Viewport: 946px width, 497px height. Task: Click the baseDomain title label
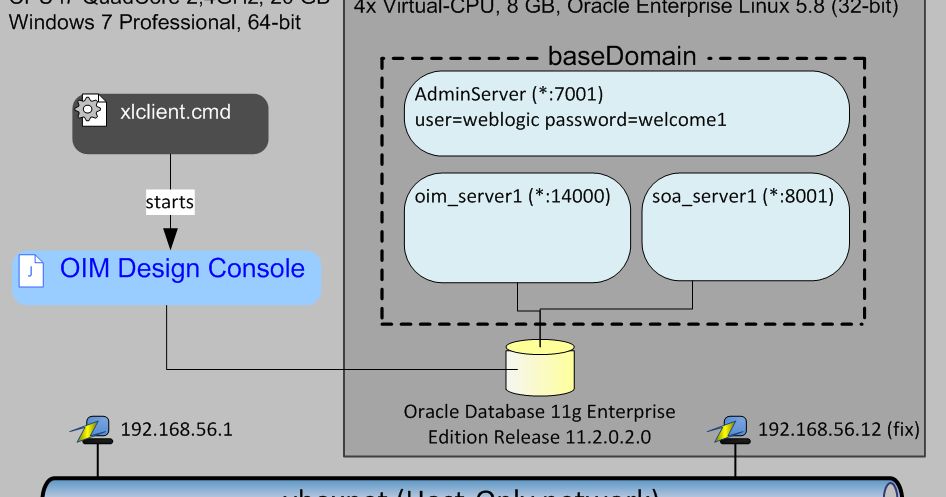point(622,56)
